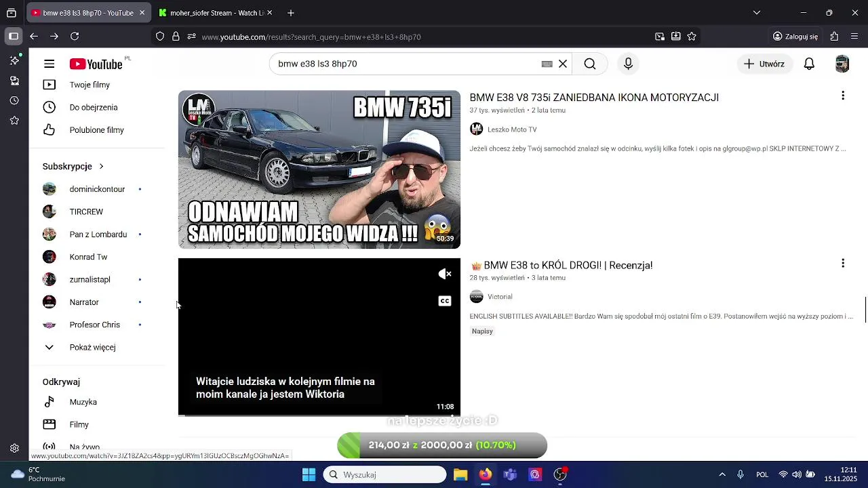
Task: Toggle the browser sidebar panel
Action: click(x=14, y=37)
